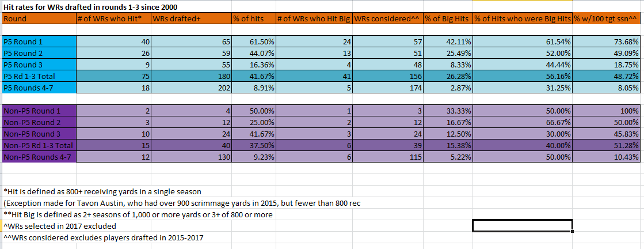
Task: Select the 'Non-P5 Rounds 4-7' label cell
Action: coord(39,157)
